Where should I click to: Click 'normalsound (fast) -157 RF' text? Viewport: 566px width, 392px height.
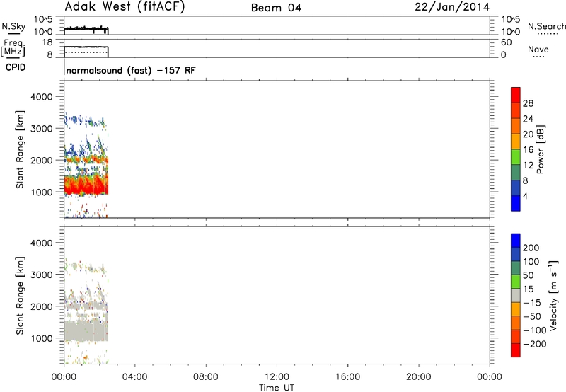coord(131,70)
